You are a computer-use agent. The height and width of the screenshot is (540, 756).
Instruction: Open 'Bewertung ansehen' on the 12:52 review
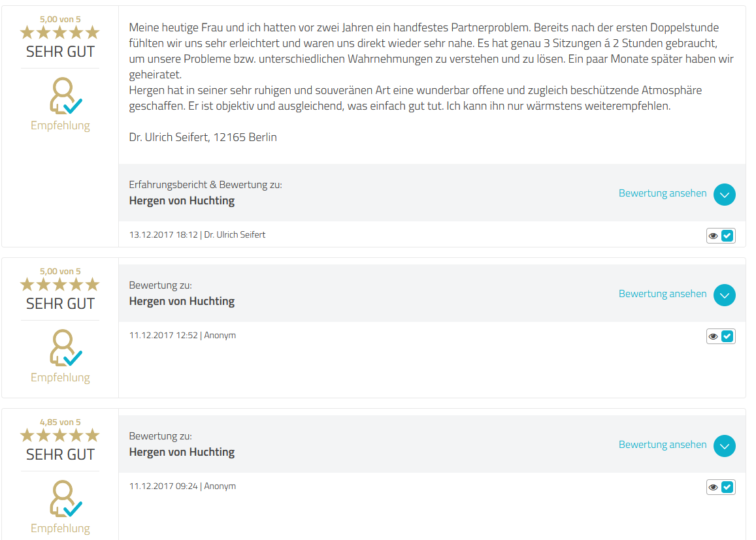(x=663, y=294)
